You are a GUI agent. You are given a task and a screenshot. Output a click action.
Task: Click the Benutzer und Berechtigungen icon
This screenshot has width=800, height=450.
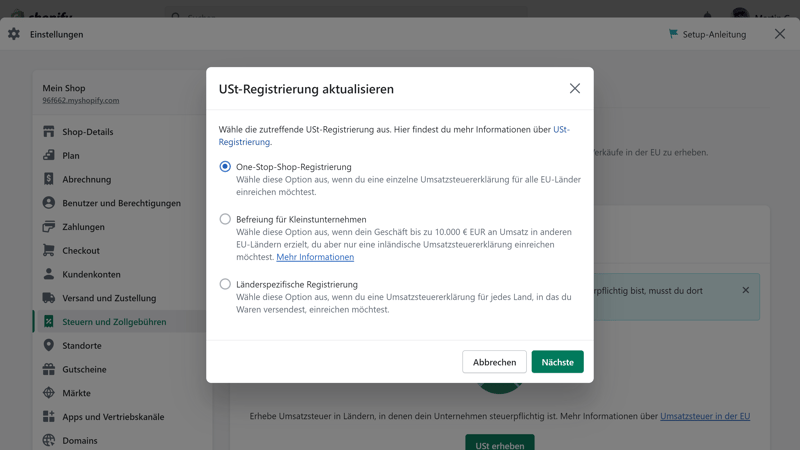point(49,203)
